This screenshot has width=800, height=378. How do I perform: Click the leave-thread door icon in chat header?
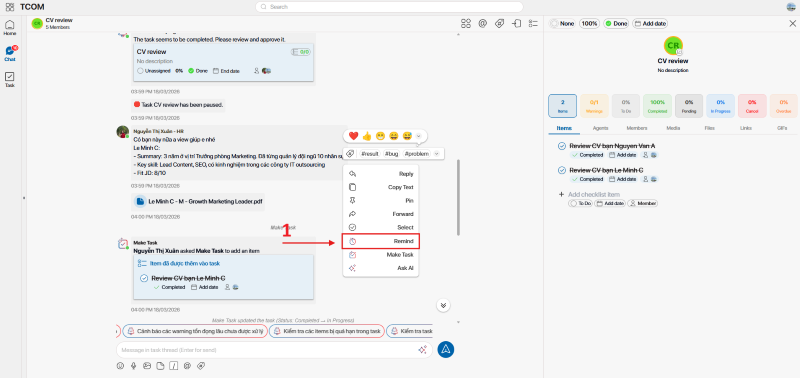516,23
